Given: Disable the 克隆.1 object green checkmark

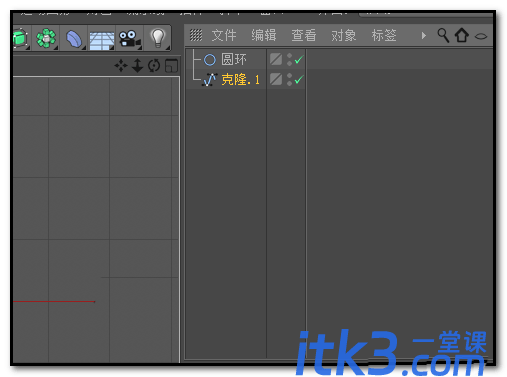Looking at the screenshot, I should (299, 79).
